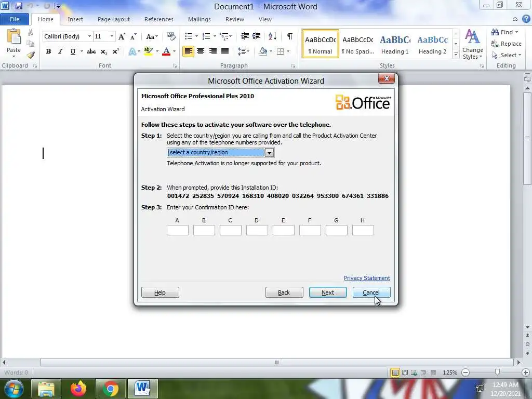Apply the Heading 1 style

click(395, 44)
